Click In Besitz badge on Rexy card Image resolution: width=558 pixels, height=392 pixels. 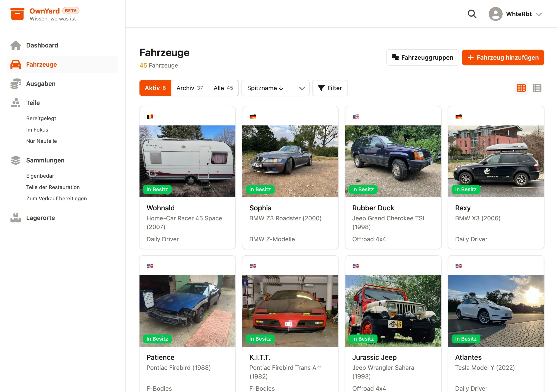coord(466,189)
